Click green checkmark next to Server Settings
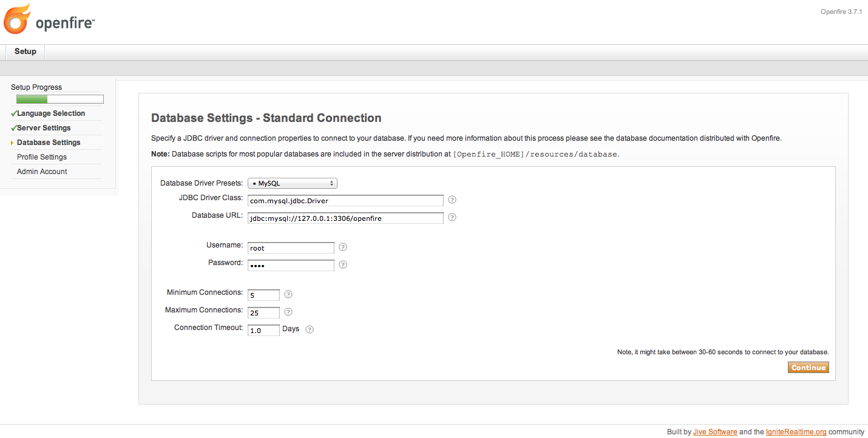The image size is (868, 438). point(13,128)
